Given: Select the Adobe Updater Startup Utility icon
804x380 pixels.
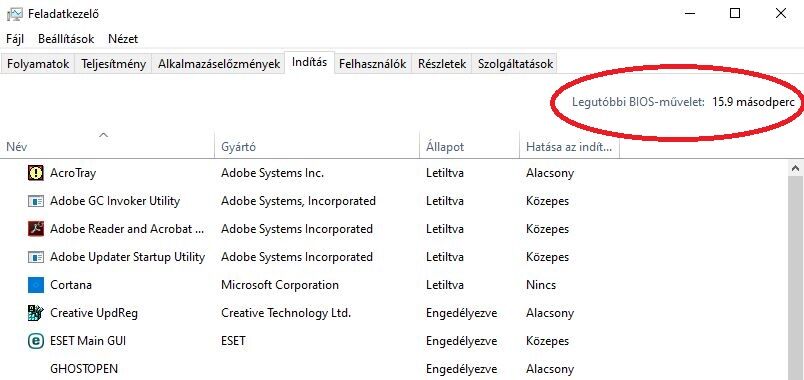Looking at the screenshot, I should click(35, 257).
